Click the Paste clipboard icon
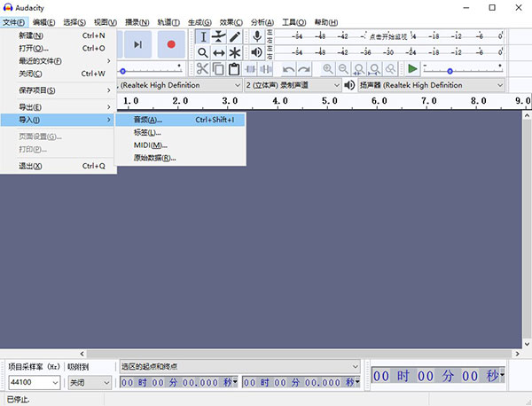The width and height of the screenshot is (532, 406). 234,69
